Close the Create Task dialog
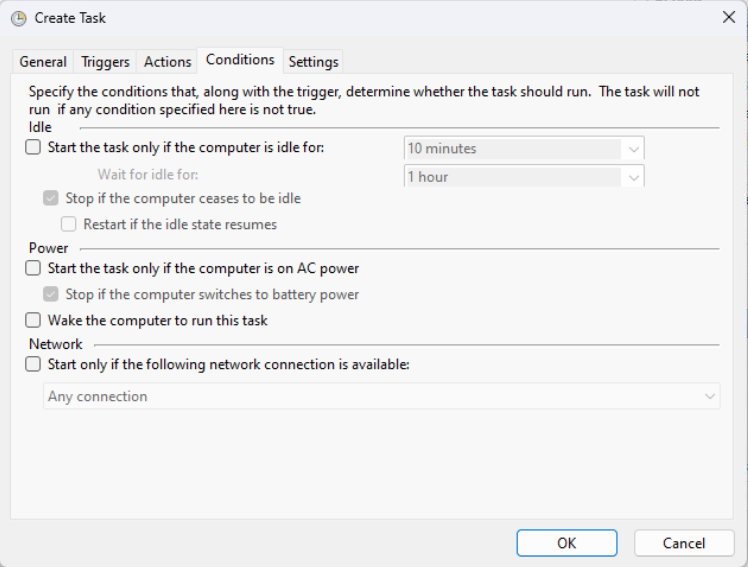Viewport: 748px width, 567px height. pyautogui.click(x=727, y=17)
